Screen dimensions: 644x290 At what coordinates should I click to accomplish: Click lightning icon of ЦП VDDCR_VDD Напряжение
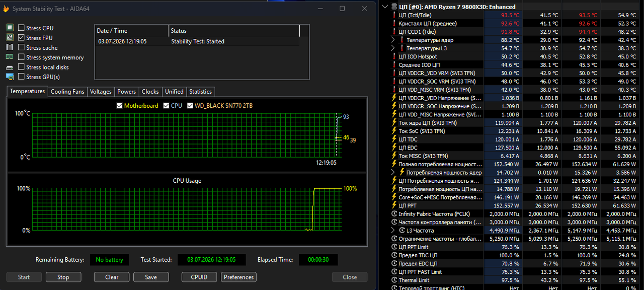pos(394,98)
